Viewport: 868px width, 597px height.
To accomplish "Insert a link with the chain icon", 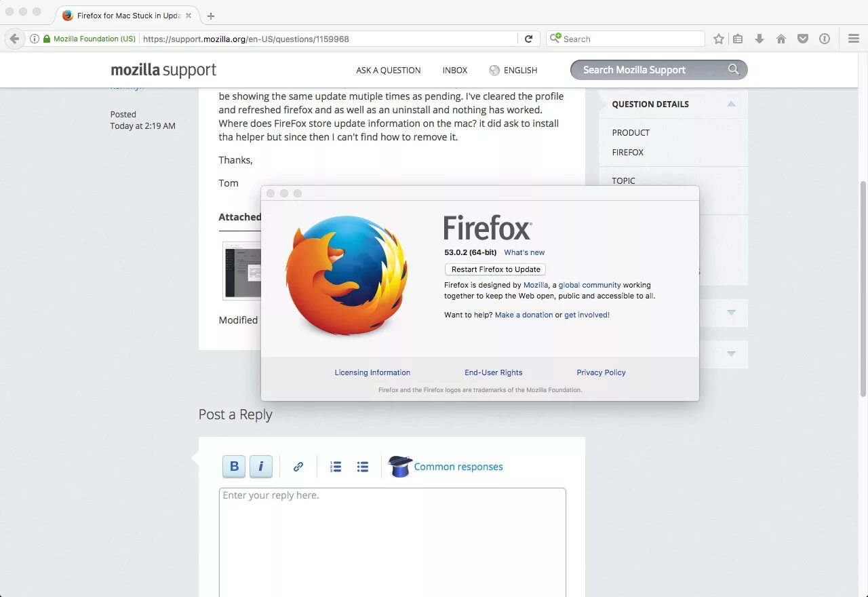I will [x=298, y=467].
